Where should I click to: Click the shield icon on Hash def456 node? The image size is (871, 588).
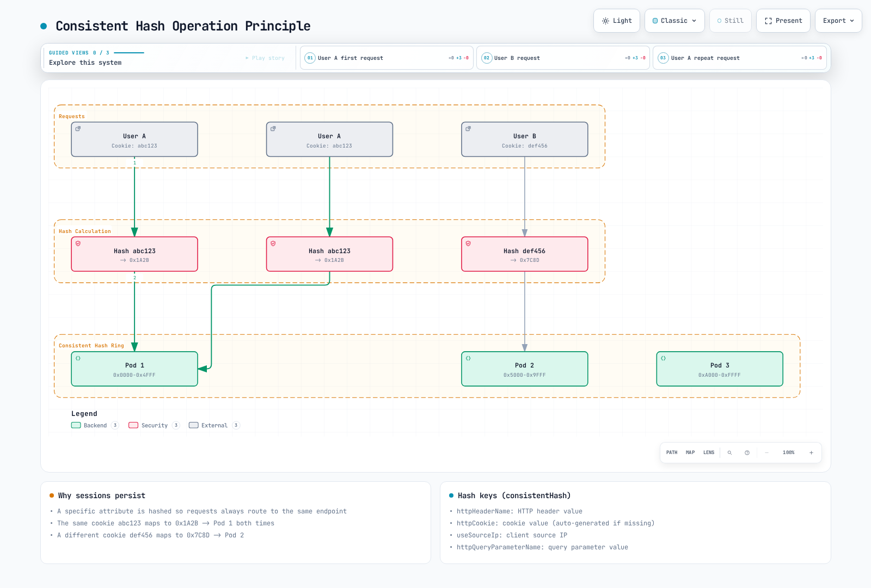[468, 243]
